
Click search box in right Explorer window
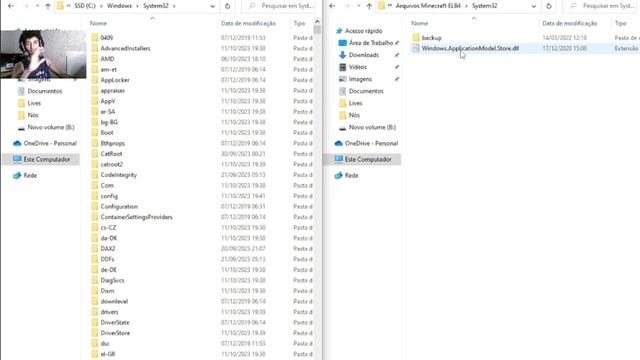601,6
